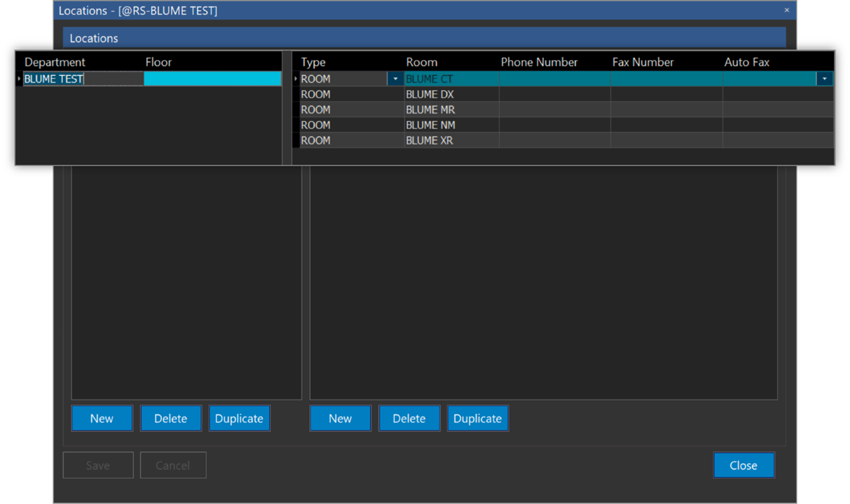The image size is (850, 504).
Task: Click the highlighted Floor cell
Action: [212, 78]
